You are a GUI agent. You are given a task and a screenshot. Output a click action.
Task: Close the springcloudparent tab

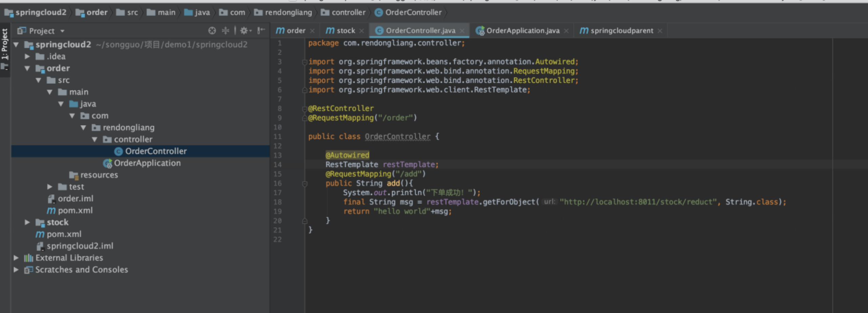(x=660, y=31)
